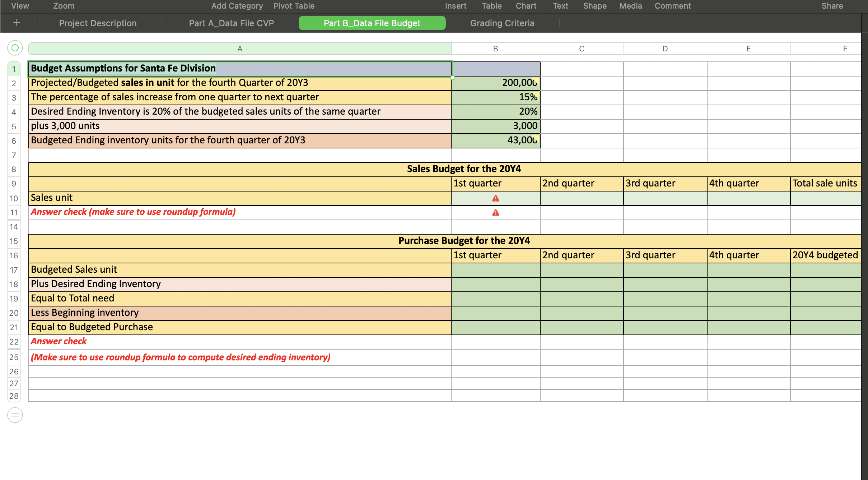Image resolution: width=868 pixels, height=480 pixels.
Task: Create a Pivot Table
Action: click(x=294, y=5)
